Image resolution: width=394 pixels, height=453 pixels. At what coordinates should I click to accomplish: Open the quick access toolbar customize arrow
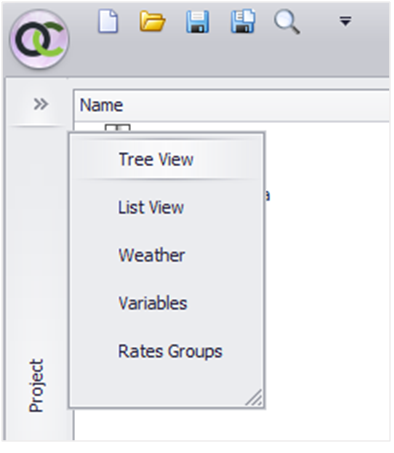click(x=345, y=21)
